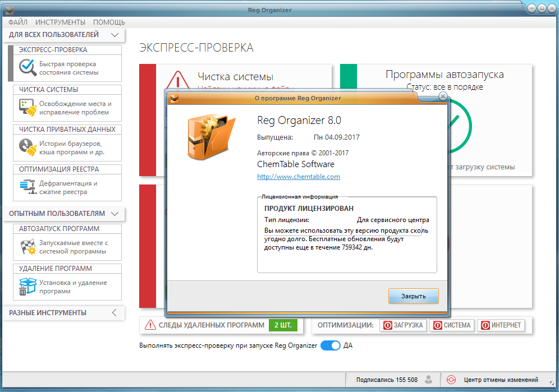559x392 pixels.
Task: Toggle СИСТЕМА optimization button
Action: pos(452,325)
